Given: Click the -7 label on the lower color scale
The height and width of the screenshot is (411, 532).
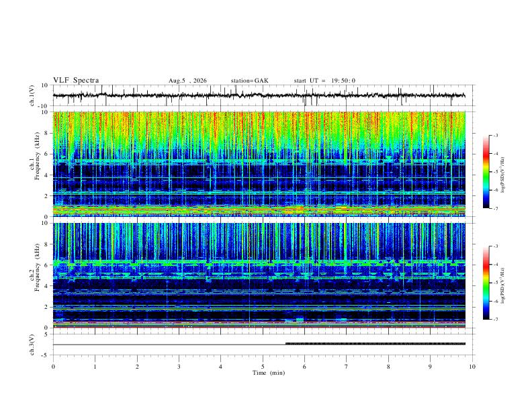Looking at the screenshot, I should [x=495, y=319].
